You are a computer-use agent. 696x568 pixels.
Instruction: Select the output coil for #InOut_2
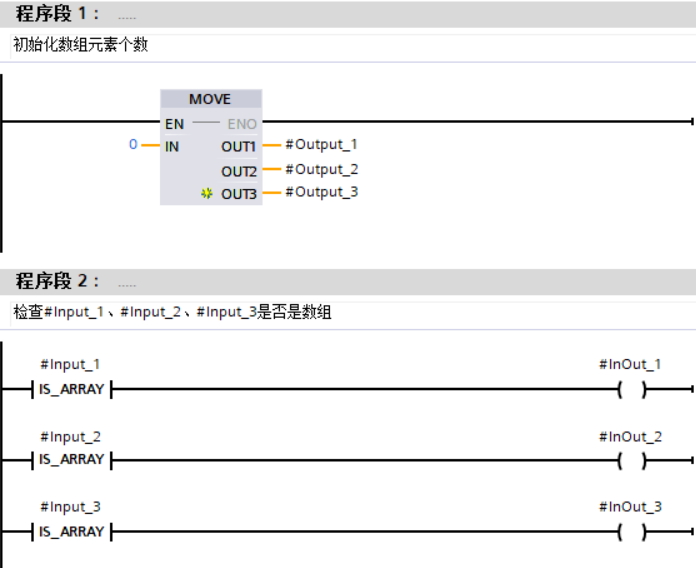point(632,460)
